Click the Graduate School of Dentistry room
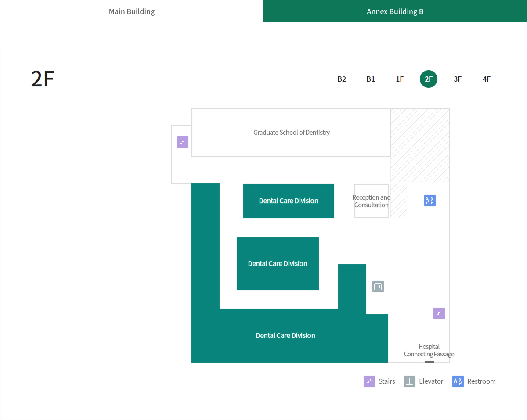The image size is (527, 420). (291, 133)
